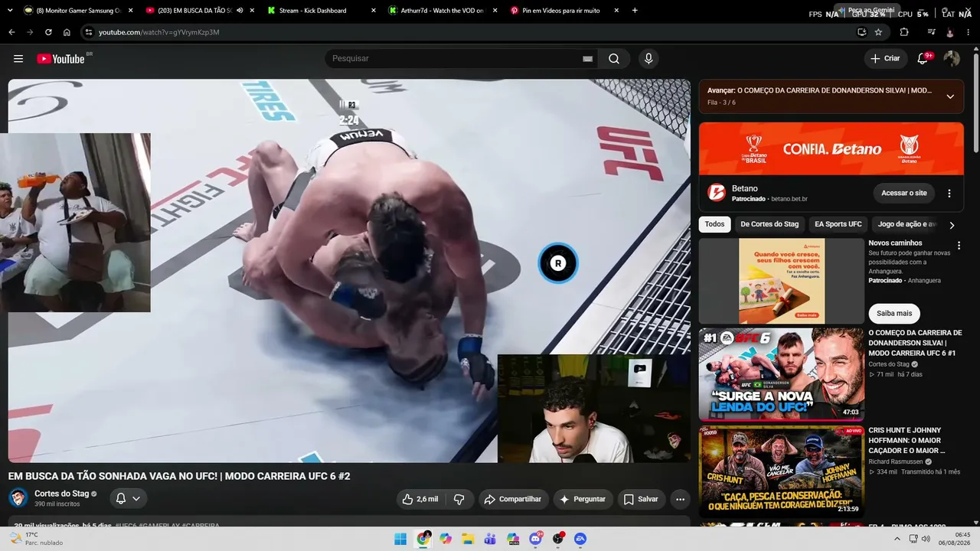Open the O COMEÇO DA CARREIRA video title
This screenshot has height=551, width=980.
point(915,343)
